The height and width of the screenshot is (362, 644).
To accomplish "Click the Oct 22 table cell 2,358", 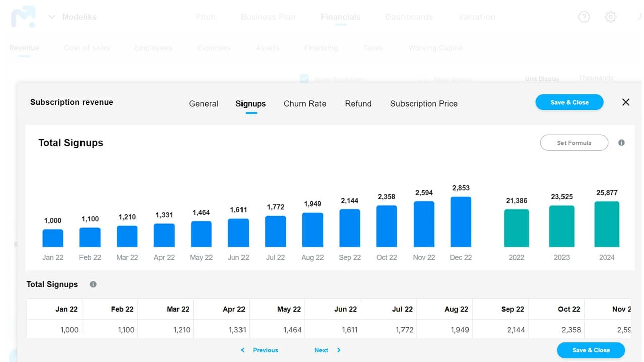I will [x=556, y=330].
